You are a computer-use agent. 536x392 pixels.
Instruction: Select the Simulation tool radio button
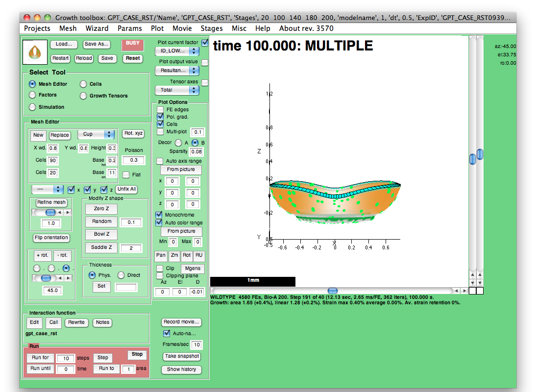(33, 107)
